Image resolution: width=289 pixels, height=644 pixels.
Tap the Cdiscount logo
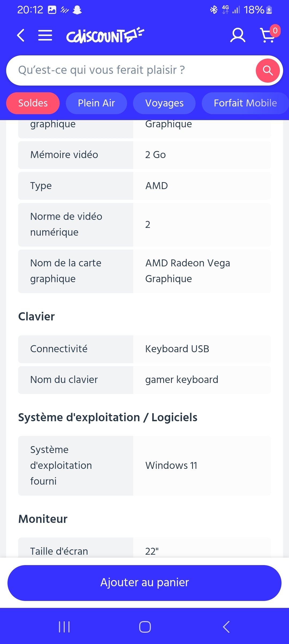coord(105,35)
